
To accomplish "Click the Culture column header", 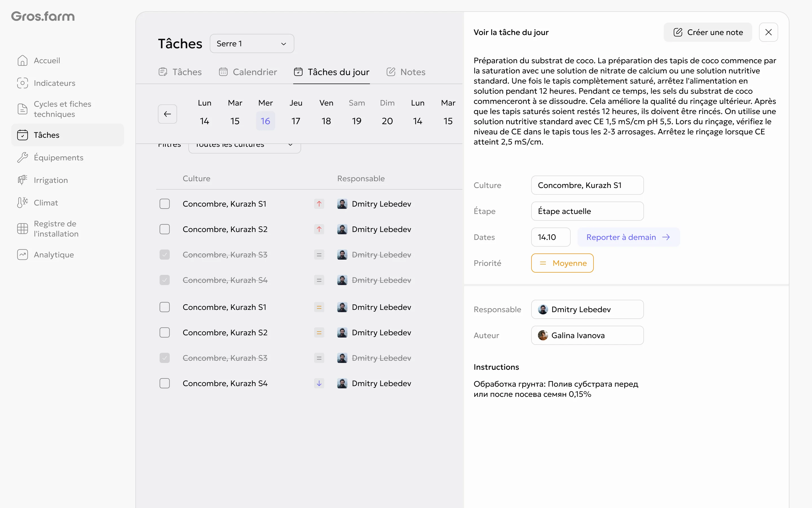I will pos(197,178).
